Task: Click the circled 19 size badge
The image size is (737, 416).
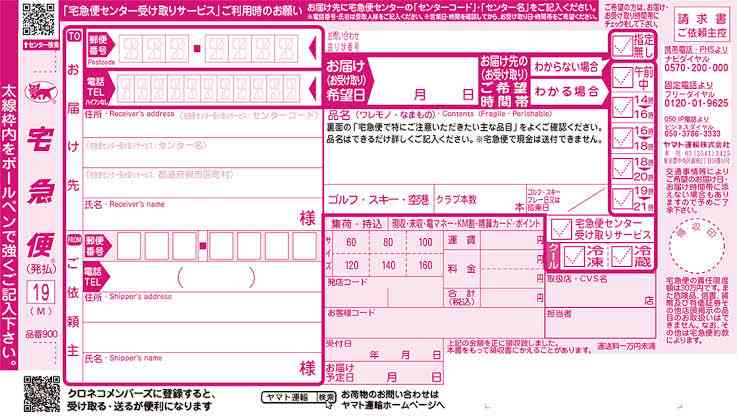Action: pyautogui.click(x=36, y=293)
